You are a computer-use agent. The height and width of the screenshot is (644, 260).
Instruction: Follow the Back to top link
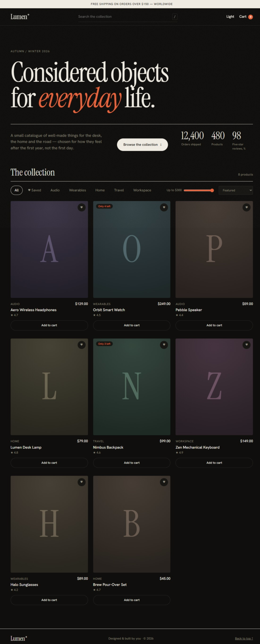click(244, 638)
